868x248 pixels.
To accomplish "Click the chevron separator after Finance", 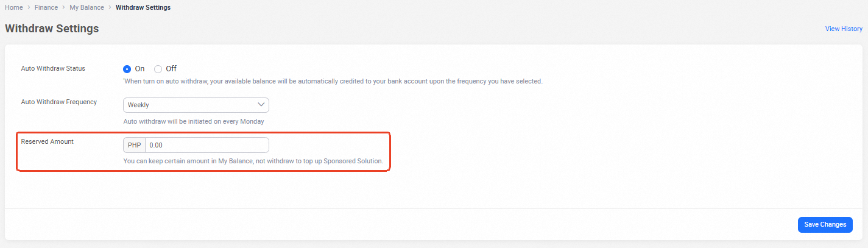I will pyautogui.click(x=64, y=7).
